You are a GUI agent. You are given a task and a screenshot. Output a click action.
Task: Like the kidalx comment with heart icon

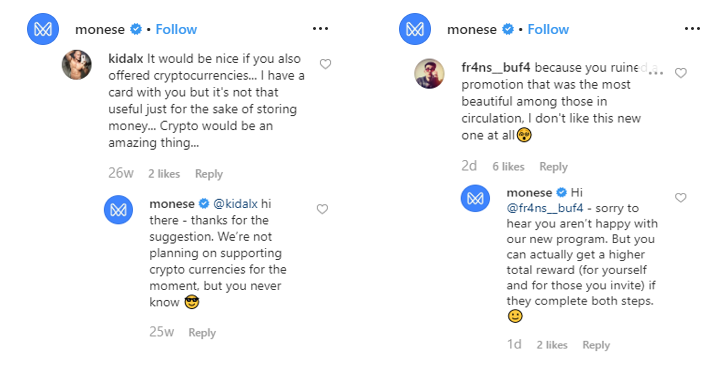pos(325,64)
